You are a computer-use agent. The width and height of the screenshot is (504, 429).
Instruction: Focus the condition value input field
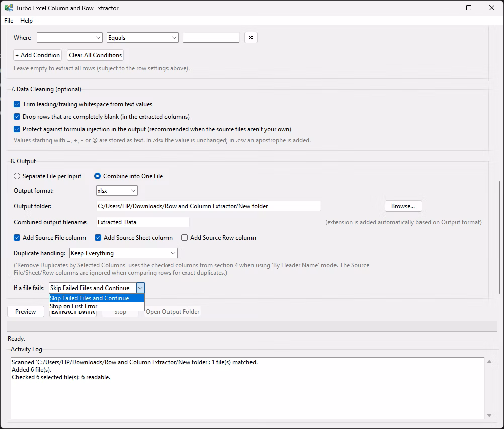coord(211,38)
